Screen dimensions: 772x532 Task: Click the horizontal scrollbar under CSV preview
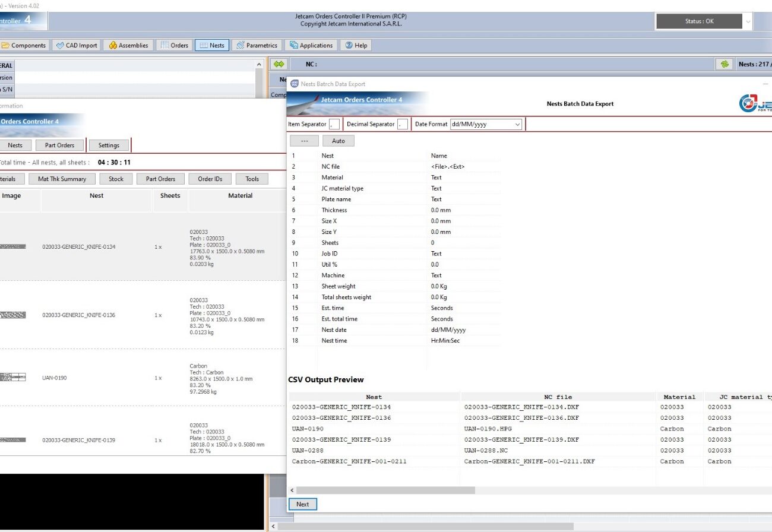point(386,490)
